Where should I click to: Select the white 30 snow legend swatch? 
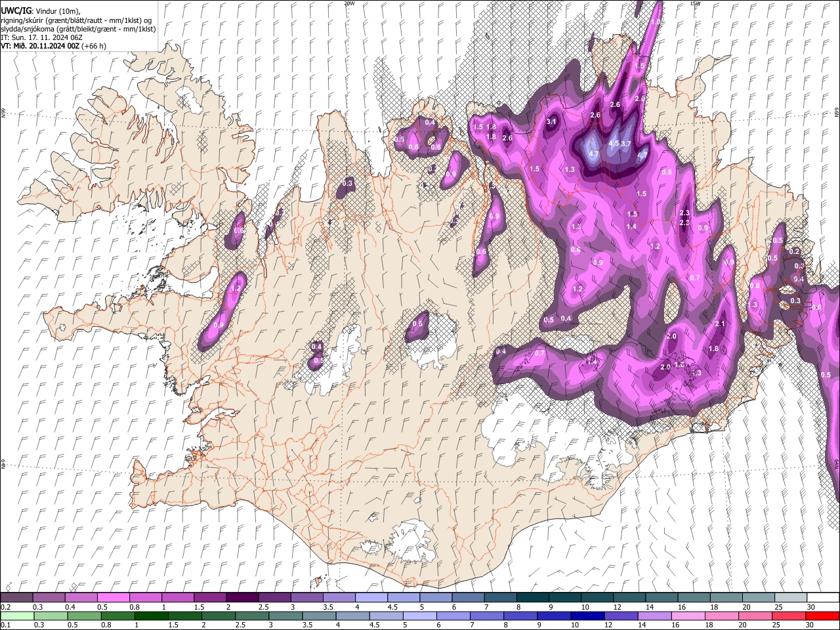823,598
